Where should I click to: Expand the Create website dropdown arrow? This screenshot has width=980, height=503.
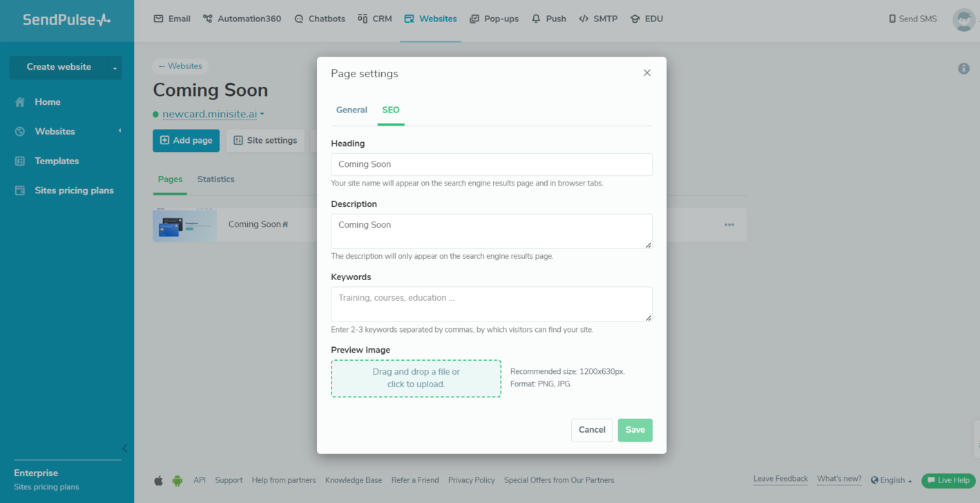pyautogui.click(x=115, y=68)
